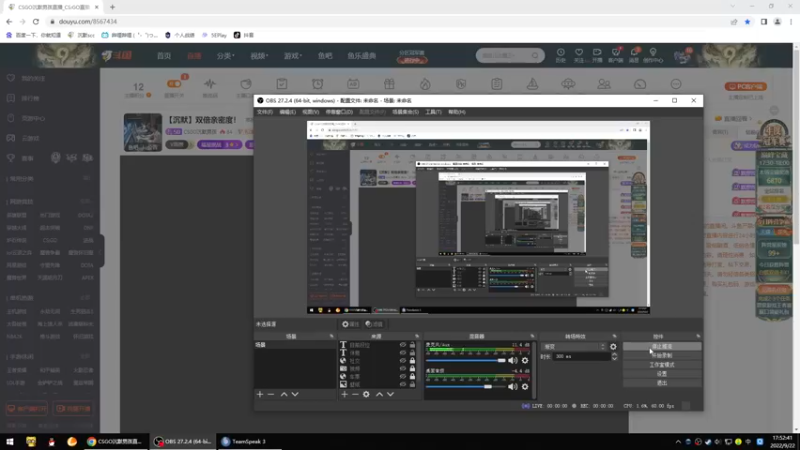Viewport: 800px width, 450px height.
Task: Open Douyu messages bell icon in header
Action: coord(634,55)
